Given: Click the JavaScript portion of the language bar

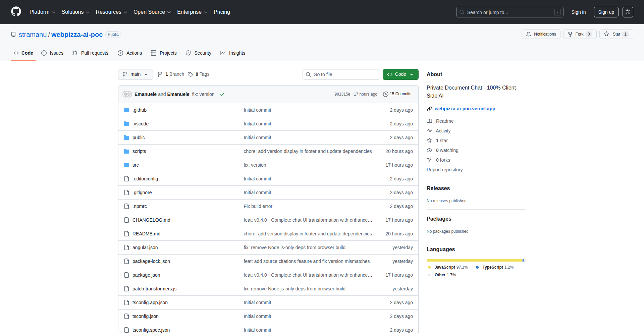Looking at the screenshot, I should pyautogui.click(x=470, y=260).
